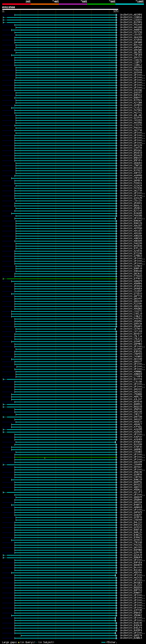Click the red 20% identity legend bar

16,4
